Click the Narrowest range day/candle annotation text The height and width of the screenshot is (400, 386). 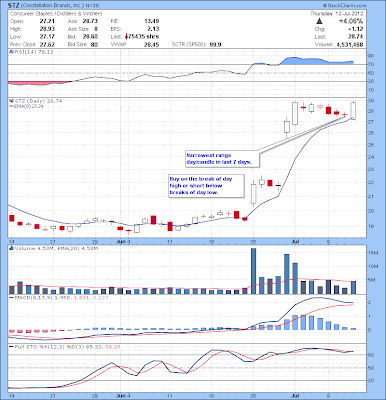(x=218, y=159)
